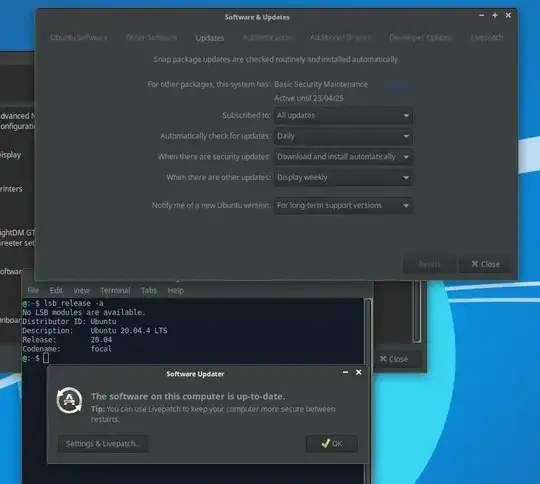Open the new Ubuntu version notification dropdown

(343, 205)
